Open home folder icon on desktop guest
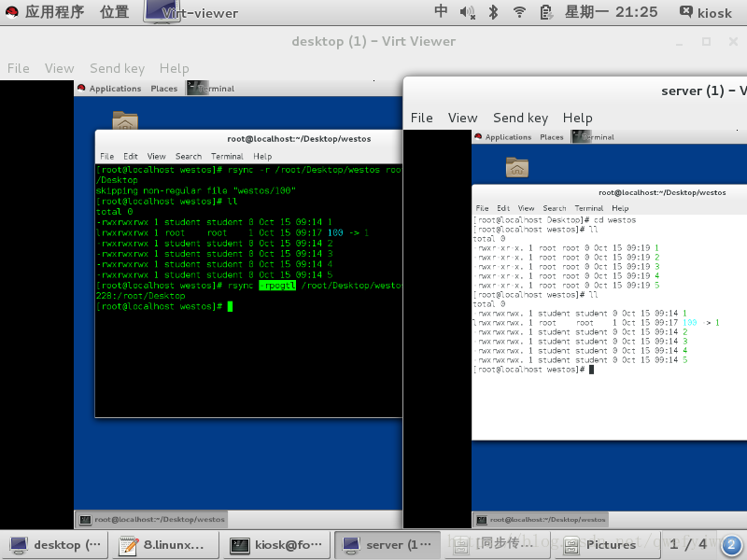This screenshot has height=560, width=747. [x=125, y=120]
